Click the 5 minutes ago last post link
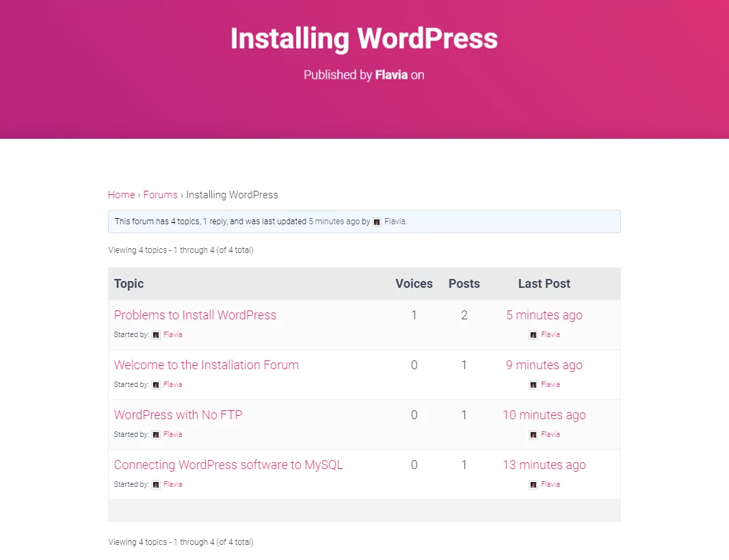Image resolution: width=729 pixels, height=560 pixels. pos(544,315)
